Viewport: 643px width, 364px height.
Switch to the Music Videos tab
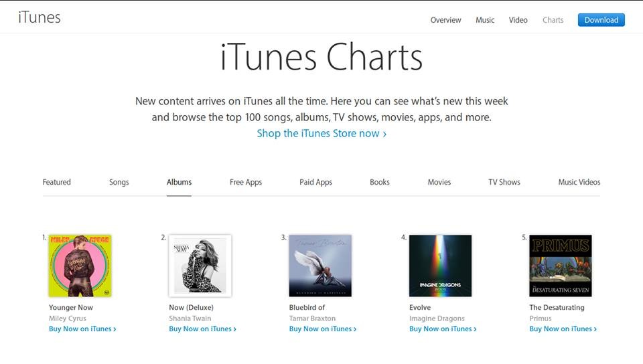pos(579,182)
